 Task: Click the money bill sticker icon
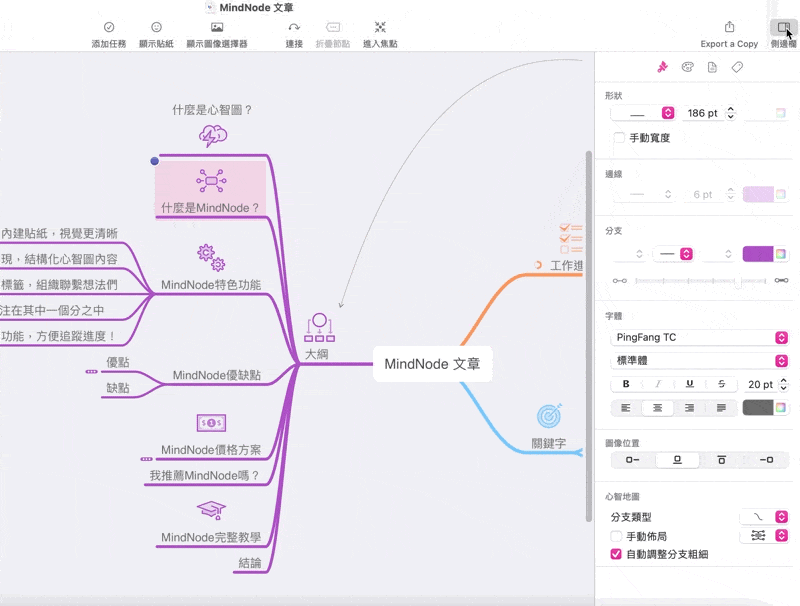[x=211, y=423]
